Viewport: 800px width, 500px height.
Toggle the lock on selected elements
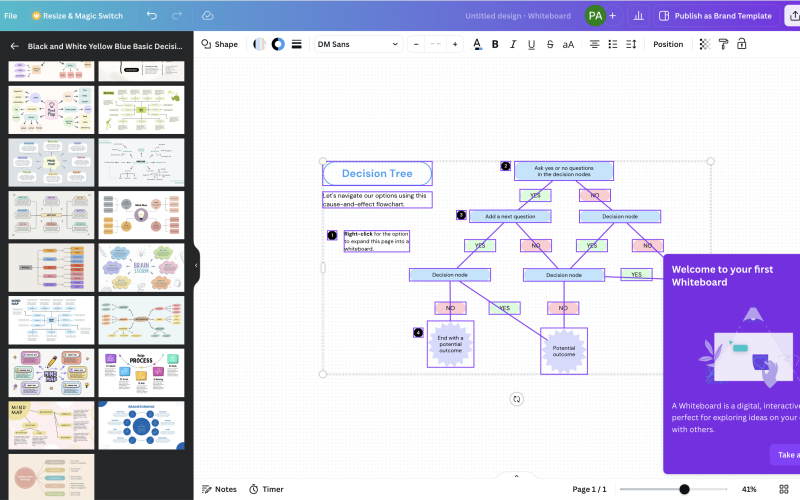pos(742,44)
